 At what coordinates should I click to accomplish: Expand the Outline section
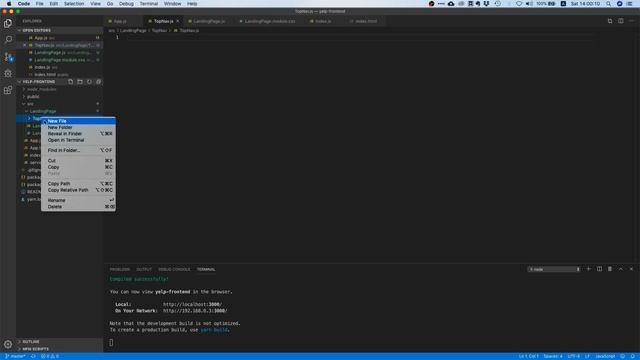click(x=60, y=342)
